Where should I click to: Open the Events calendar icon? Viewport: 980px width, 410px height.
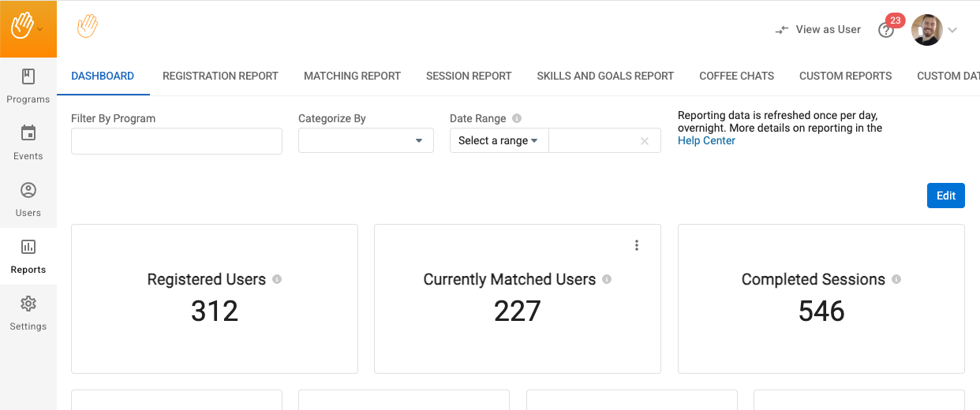28,133
